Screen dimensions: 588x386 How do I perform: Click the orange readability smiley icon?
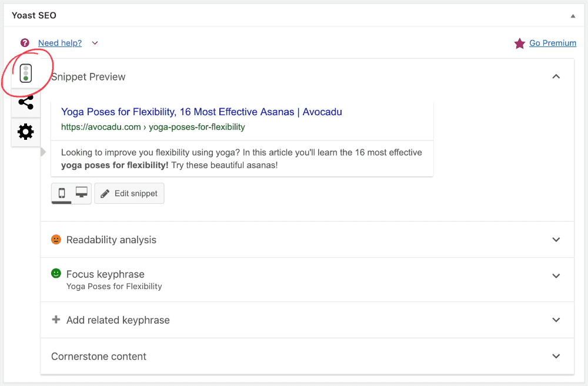pyautogui.click(x=56, y=240)
